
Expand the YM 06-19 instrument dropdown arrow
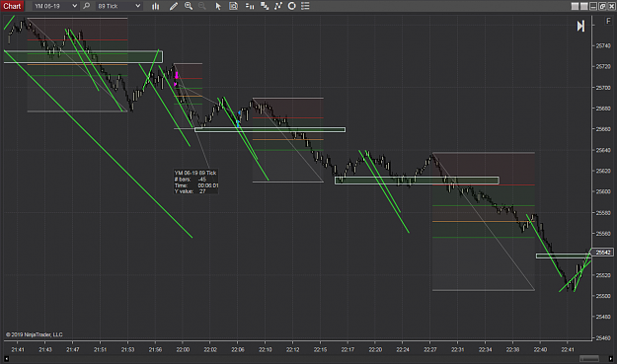point(74,6)
